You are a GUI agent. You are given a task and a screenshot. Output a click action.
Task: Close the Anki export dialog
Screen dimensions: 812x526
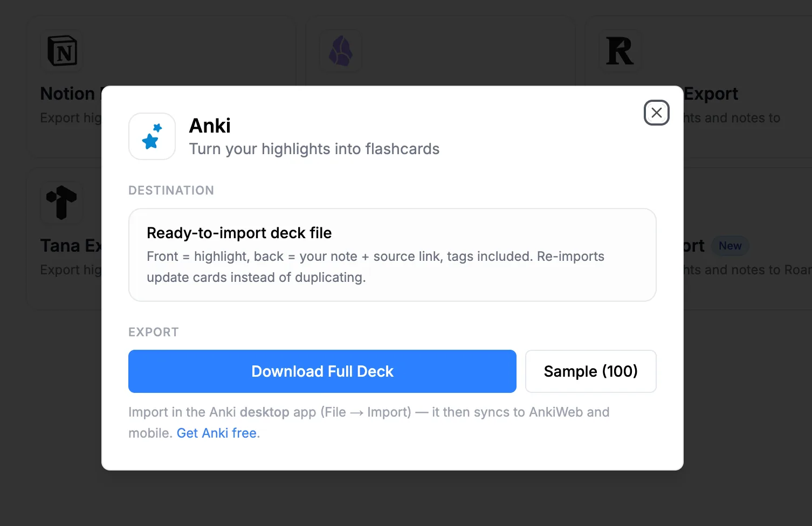pyautogui.click(x=656, y=113)
